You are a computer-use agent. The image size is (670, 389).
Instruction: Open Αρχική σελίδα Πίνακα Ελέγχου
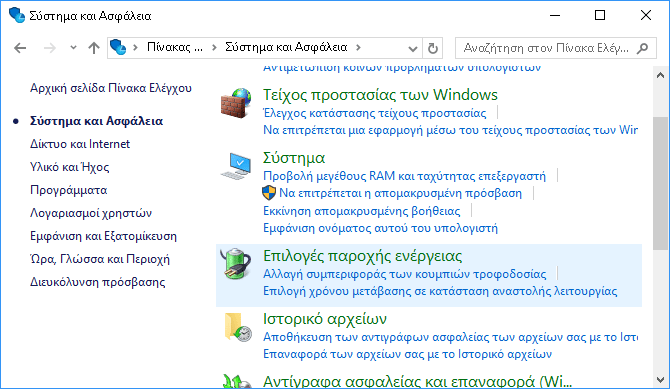tap(111, 88)
